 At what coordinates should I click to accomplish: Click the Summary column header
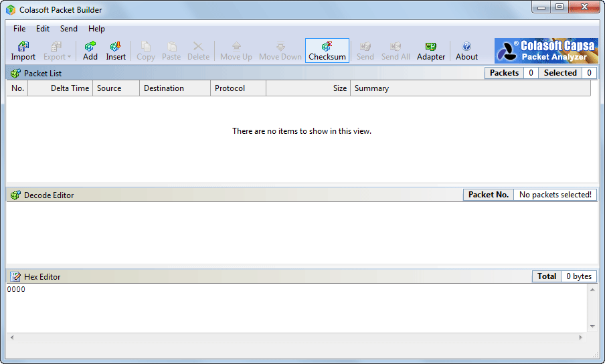[x=470, y=88]
